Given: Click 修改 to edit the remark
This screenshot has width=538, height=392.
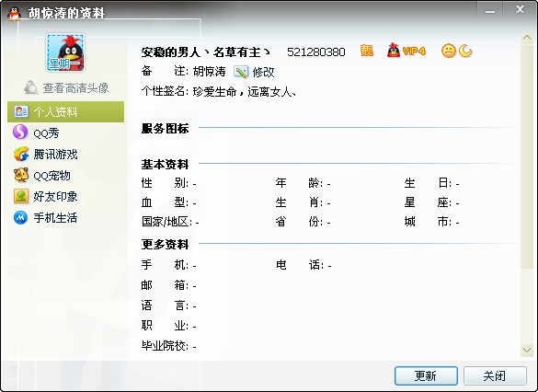Looking at the screenshot, I should click(x=263, y=72).
